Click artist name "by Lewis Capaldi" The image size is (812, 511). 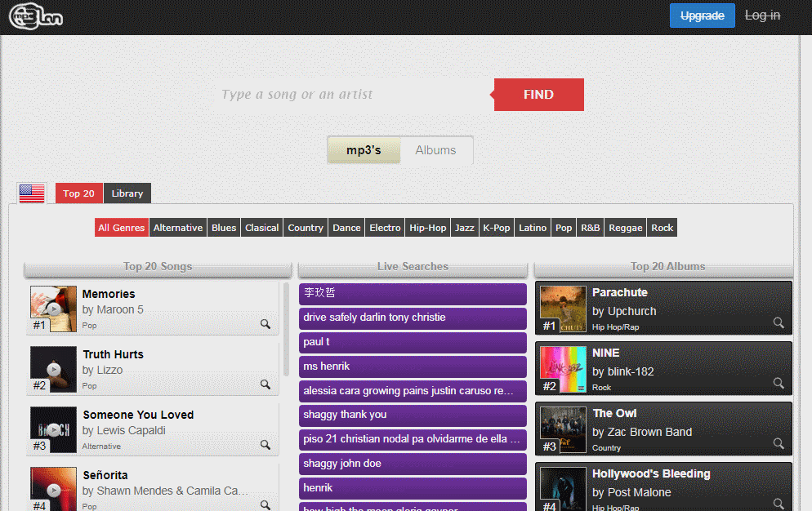point(124,431)
